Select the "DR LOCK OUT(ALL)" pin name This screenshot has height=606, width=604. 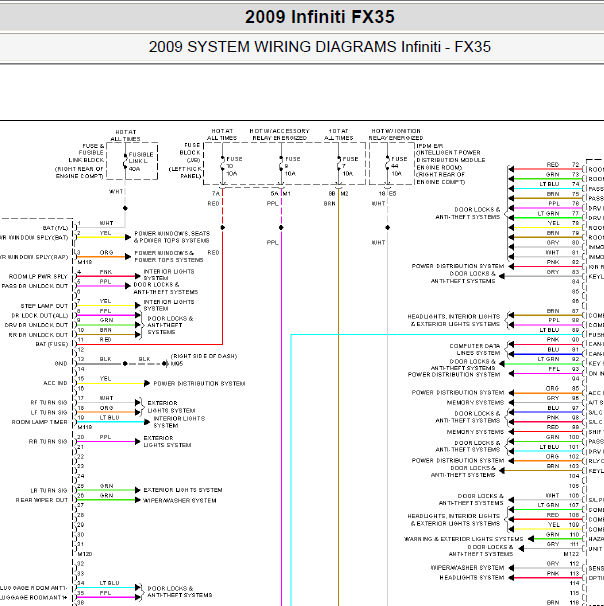pyautogui.click(x=39, y=316)
